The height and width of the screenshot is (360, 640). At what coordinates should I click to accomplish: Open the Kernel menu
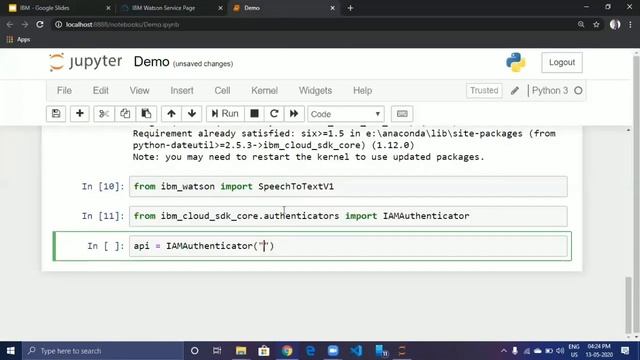point(264,91)
